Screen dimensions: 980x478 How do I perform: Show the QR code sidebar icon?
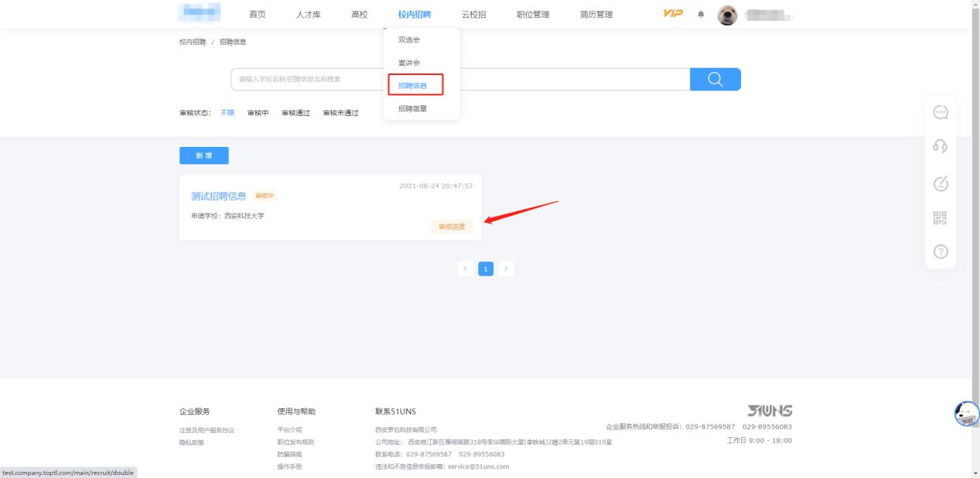940,218
